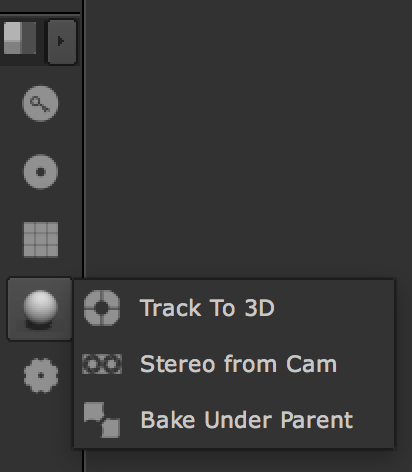Image resolution: width=412 pixels, height=472 pixels.
Task: Open the gear icon in sidebar
Action: click(x=41, y=376)
